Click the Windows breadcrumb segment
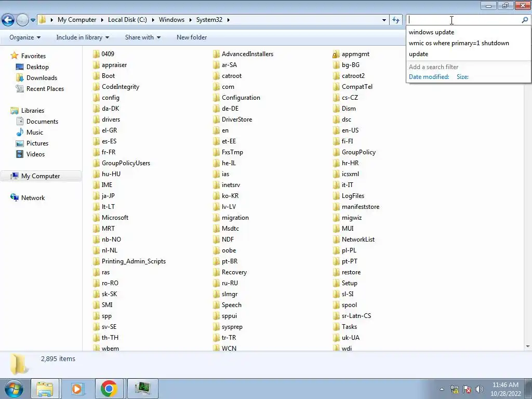The height and width of the screenshot is (399, 532). pos(171,20)
